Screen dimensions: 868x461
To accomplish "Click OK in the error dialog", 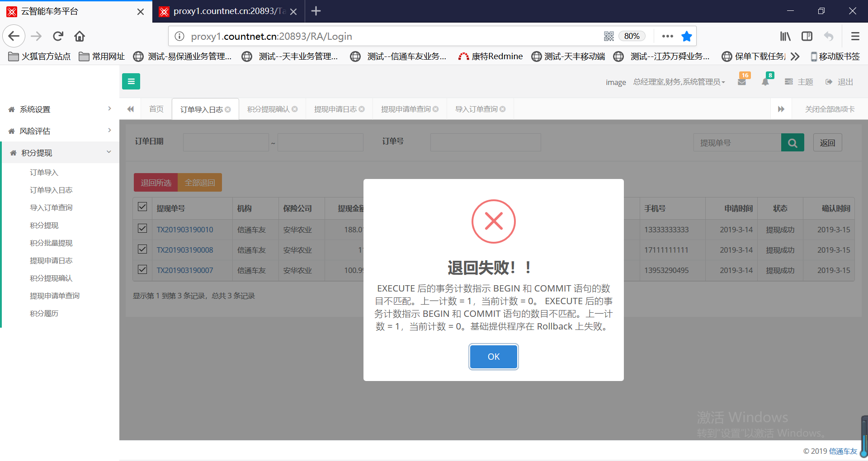I will tap(493, 357).
